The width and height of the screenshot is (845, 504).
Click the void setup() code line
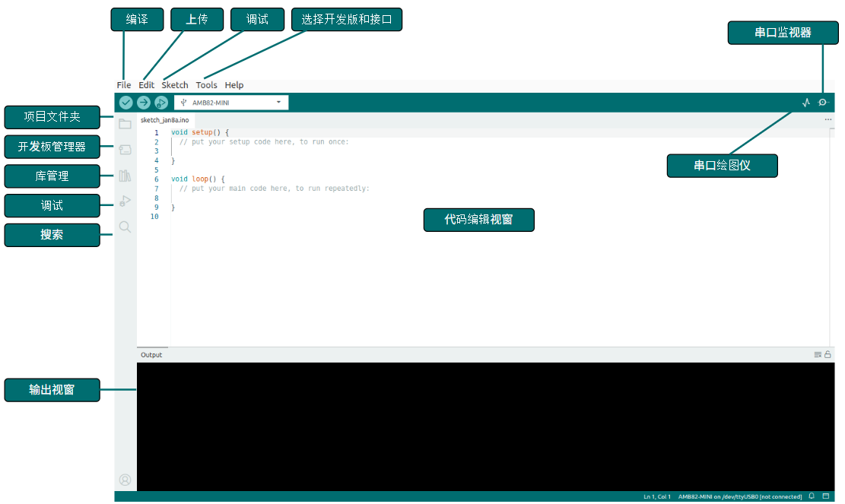200,132
